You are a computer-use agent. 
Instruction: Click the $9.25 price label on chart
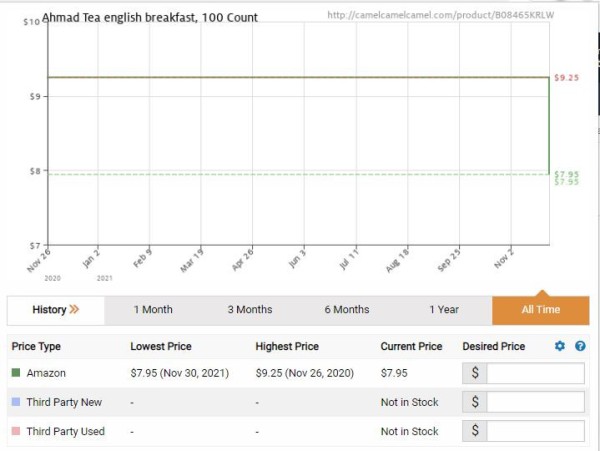coord(566,78)
